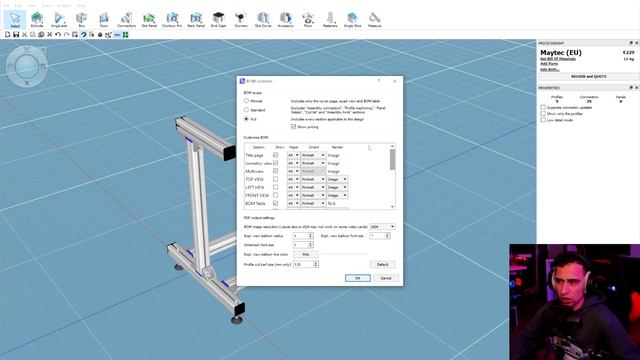Enable Show only the profiles checkbox
The image size is (640, 360).
[x=543, y=113]
